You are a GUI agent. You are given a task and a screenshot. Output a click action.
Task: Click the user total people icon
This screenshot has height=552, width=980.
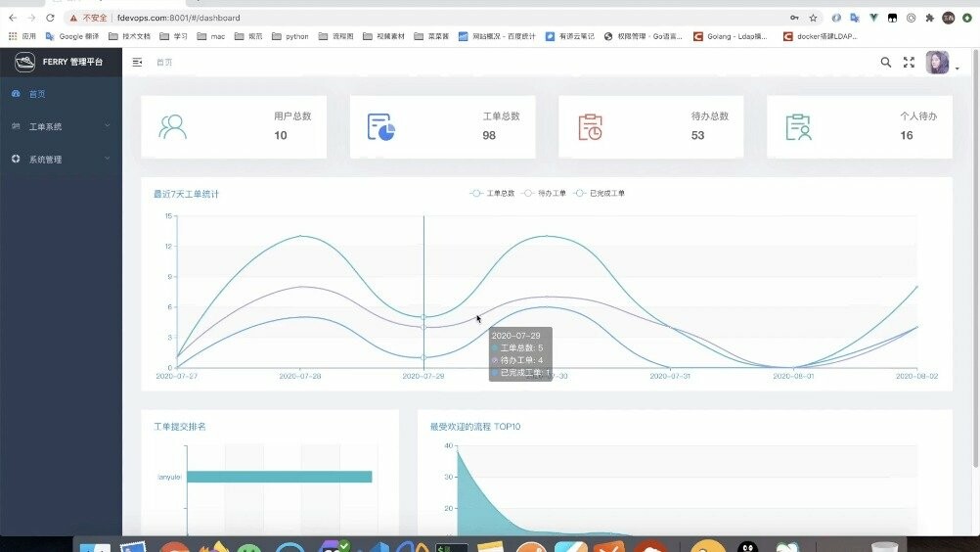pyautogui.click(x=173, y=127)
